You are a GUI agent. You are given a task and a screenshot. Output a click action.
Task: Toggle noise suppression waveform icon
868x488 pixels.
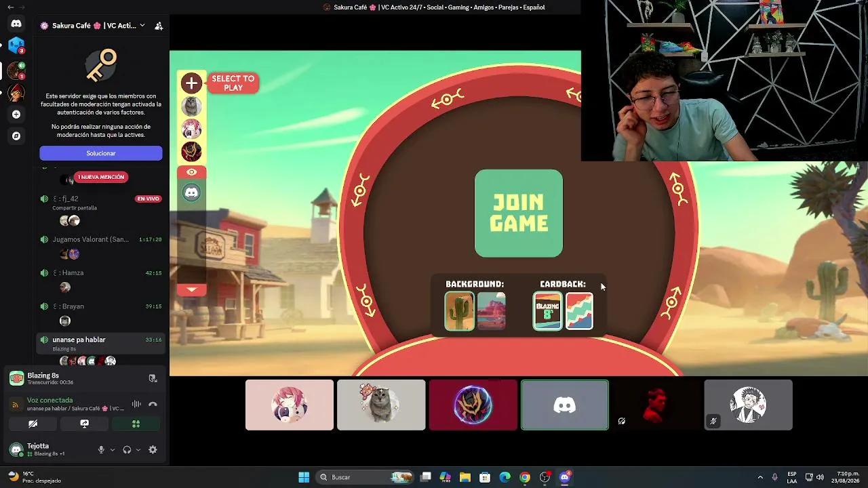click(x=136, y=404)
